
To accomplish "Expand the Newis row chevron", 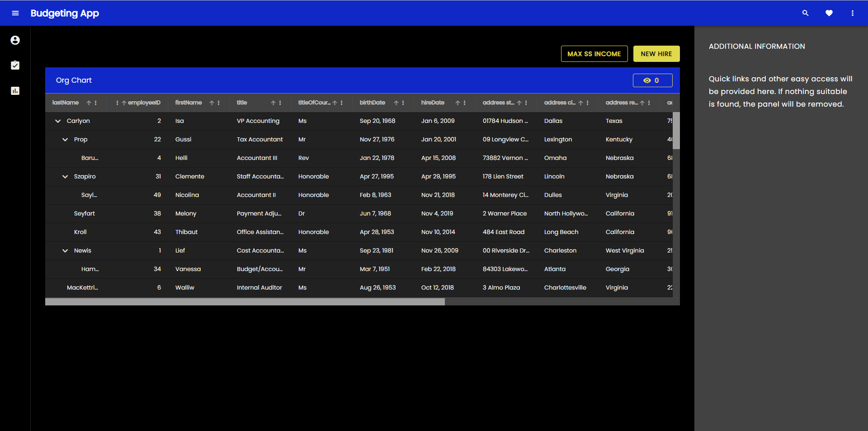I will click(65, 250).
